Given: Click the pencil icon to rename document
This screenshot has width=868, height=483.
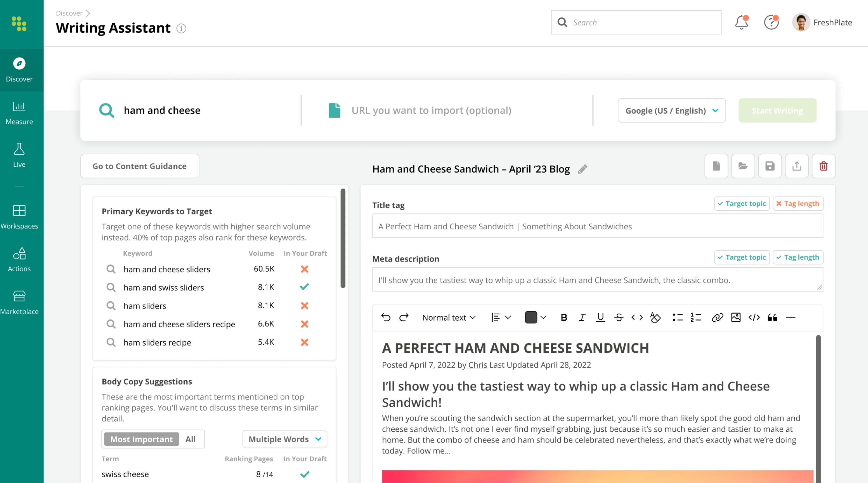Looking at the screenshot, I should (582, 169).
